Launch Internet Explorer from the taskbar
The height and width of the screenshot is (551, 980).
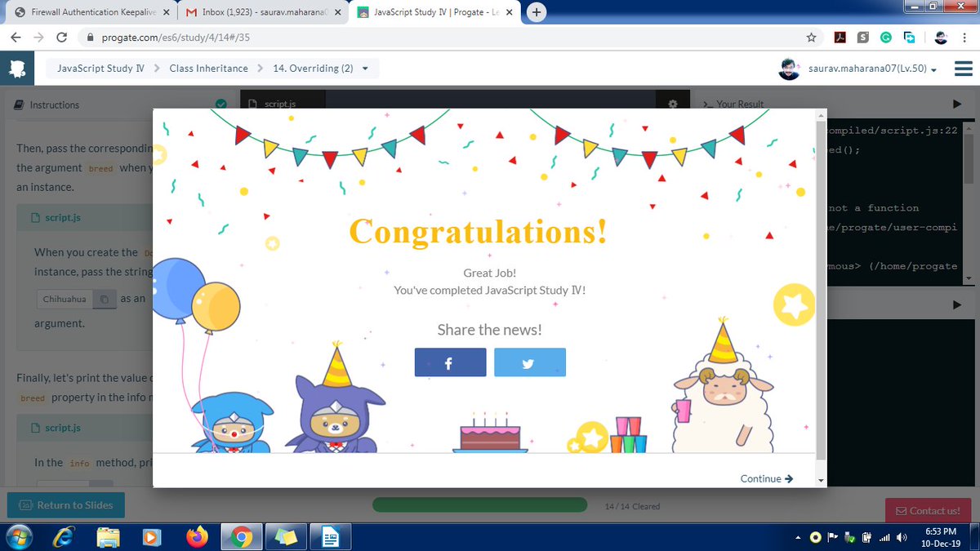click(x=65, y=537)
